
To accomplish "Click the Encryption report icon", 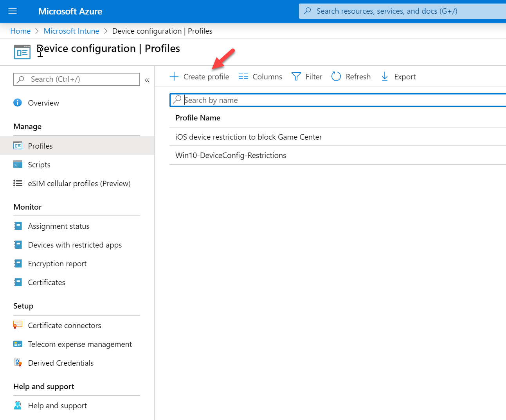I will pos(18,263).
